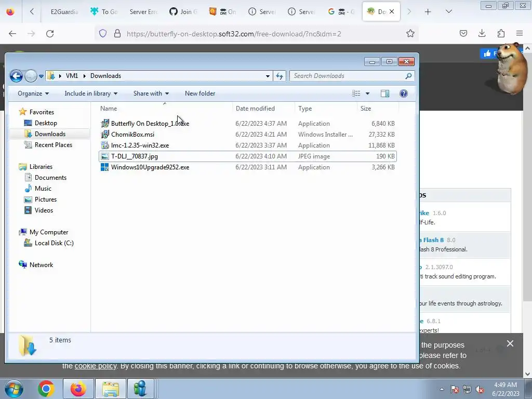
Task: Switch to E2Guardian tab
Action: pyautogui.click(x=64, y=12)
